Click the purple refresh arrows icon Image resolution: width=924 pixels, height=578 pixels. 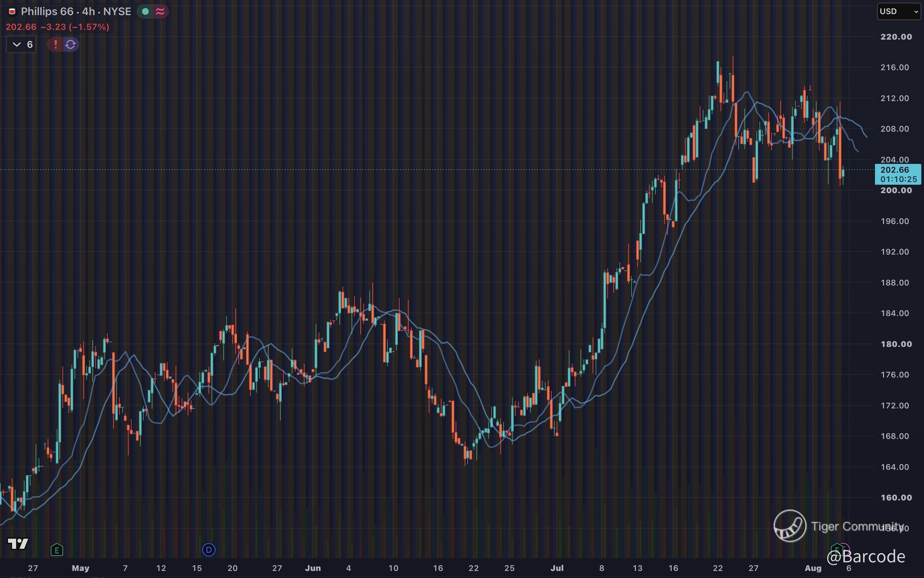click(x=71, y=44)
